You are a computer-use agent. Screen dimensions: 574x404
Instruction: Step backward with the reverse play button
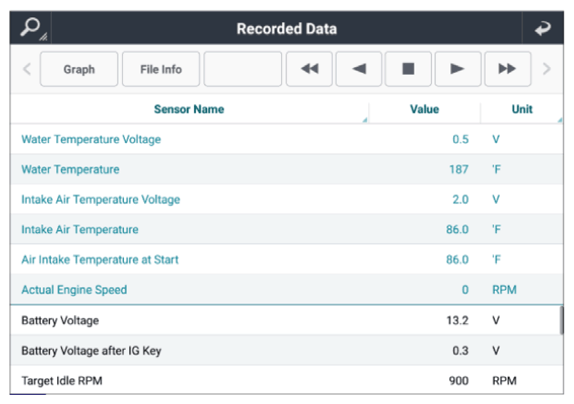[x=359, y=69]
